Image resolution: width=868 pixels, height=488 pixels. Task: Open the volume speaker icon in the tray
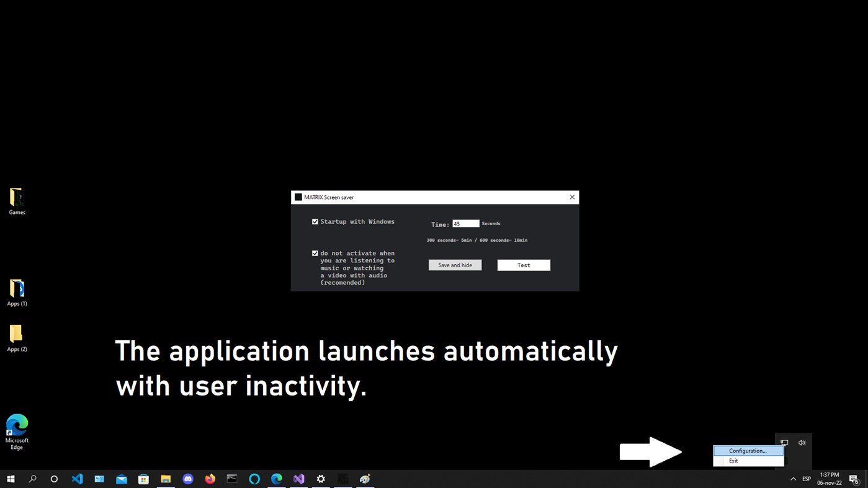[x=802, y=442]
